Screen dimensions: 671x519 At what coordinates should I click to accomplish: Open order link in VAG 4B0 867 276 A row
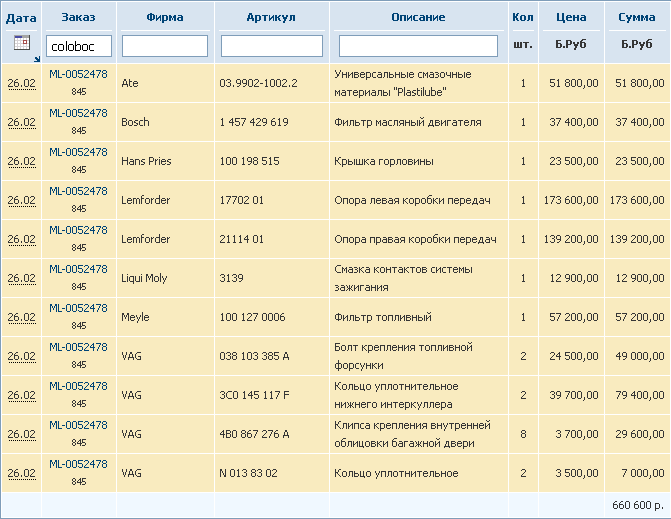pyautogui.click(x=78, y=424)
